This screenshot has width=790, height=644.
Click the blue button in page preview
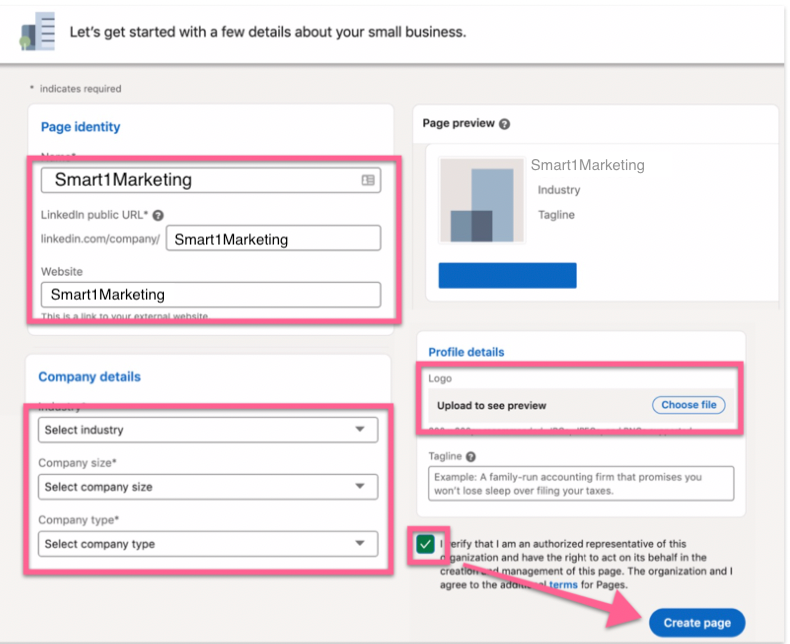507,275
